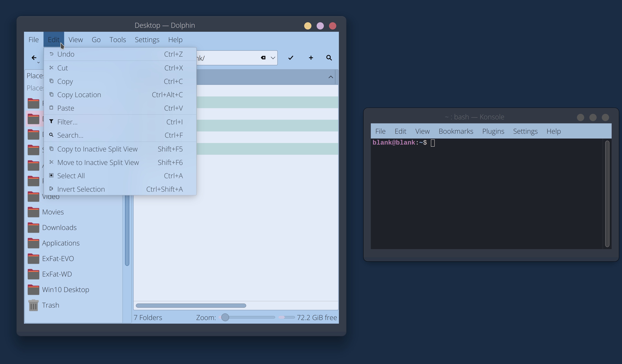Open Dolphin Tools menu
The width and height of the screenshot is (622, 364).
[118, 40]
